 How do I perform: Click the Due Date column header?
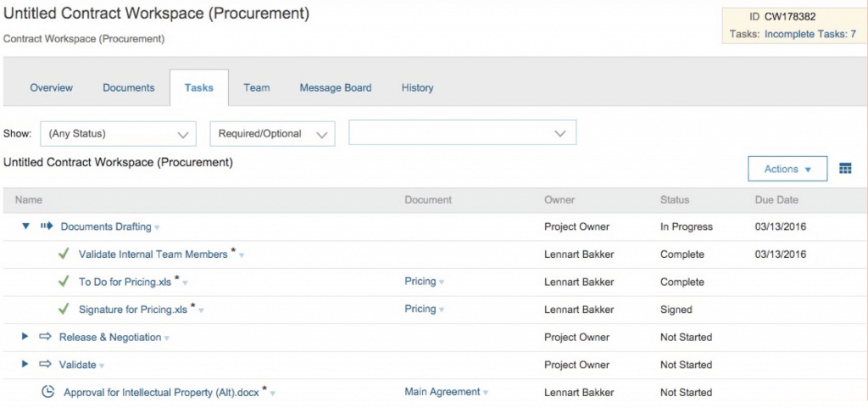(776, 200)
